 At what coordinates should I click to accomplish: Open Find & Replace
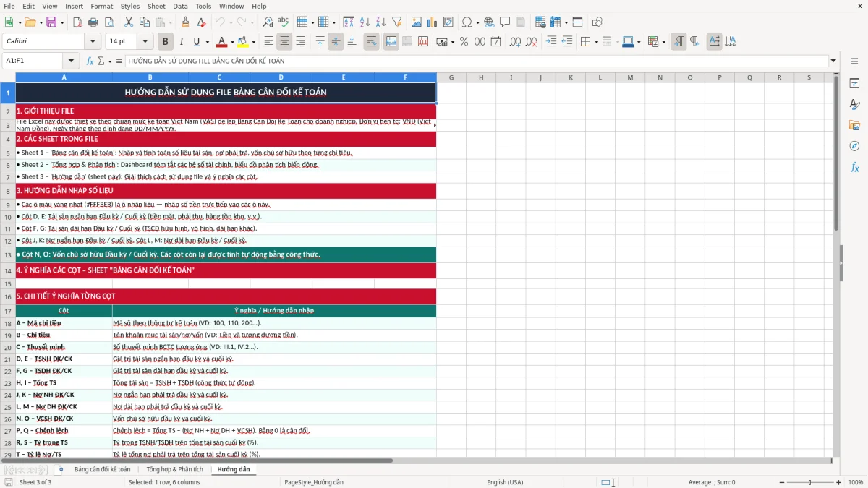click(268, 22)
